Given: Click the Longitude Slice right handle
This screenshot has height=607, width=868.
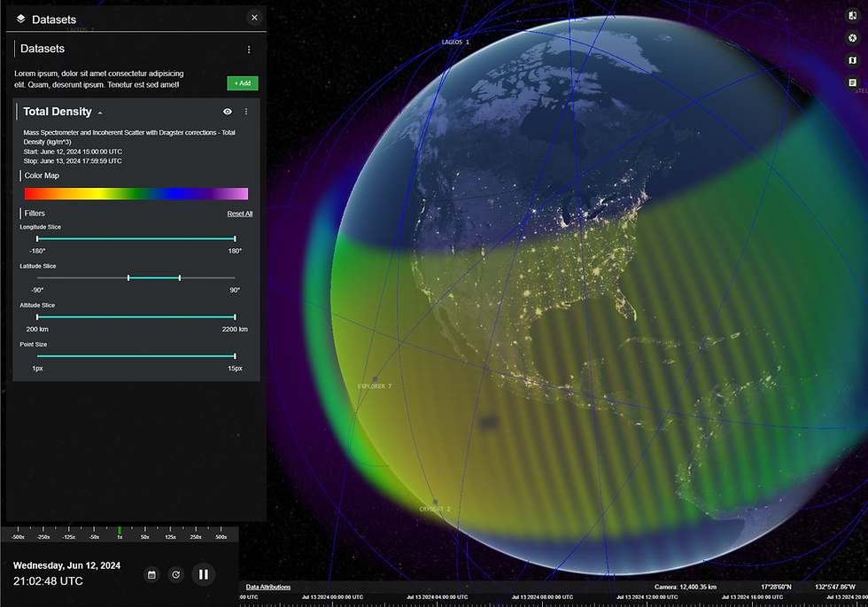Looking at the screenshot, I should click(x=235, y=238).
